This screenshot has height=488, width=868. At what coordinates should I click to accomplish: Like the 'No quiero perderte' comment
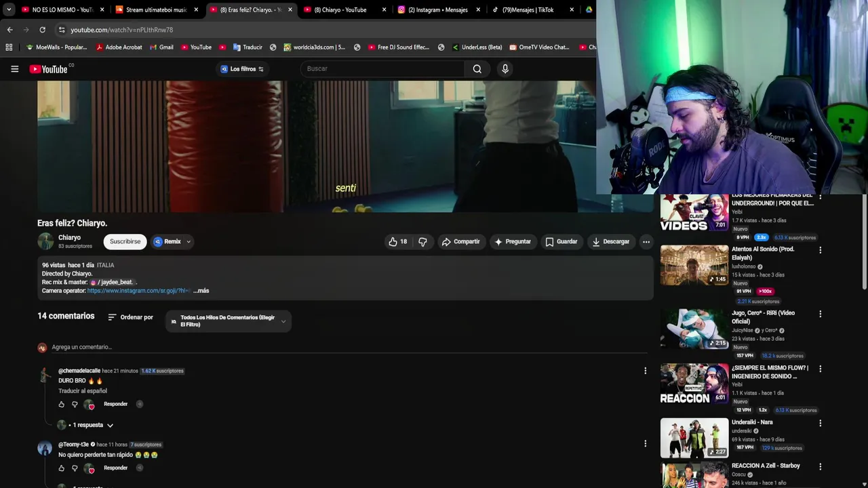62,468
